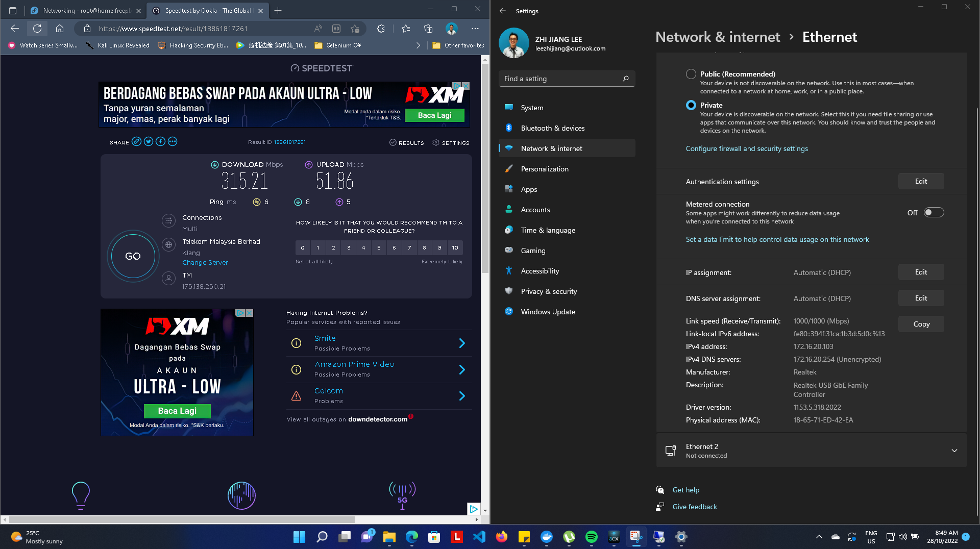The image size is (980, 549).
Task: Share Speedtest result on Twitter
Action: point(149,142)
